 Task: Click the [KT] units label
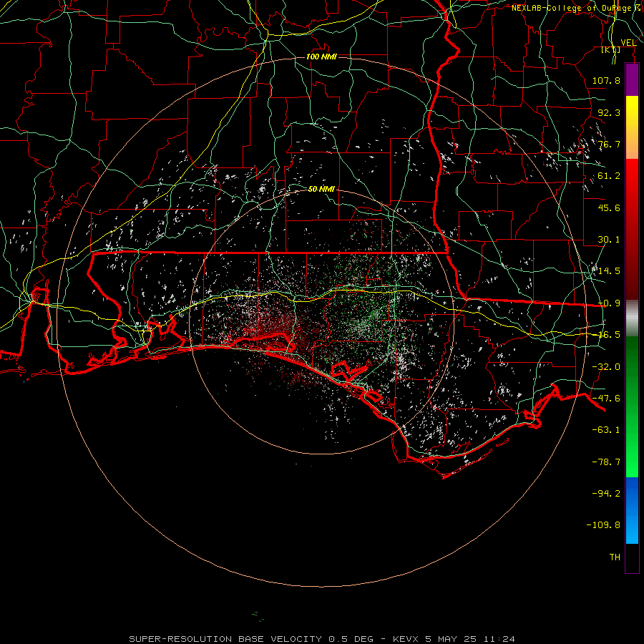pyautogui.click(x=611, y=49)
